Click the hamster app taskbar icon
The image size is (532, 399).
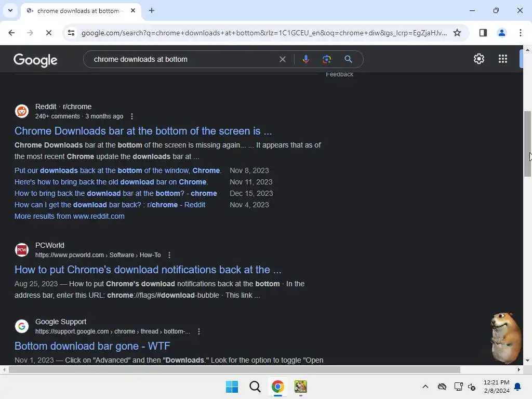[x=301, y=387]
